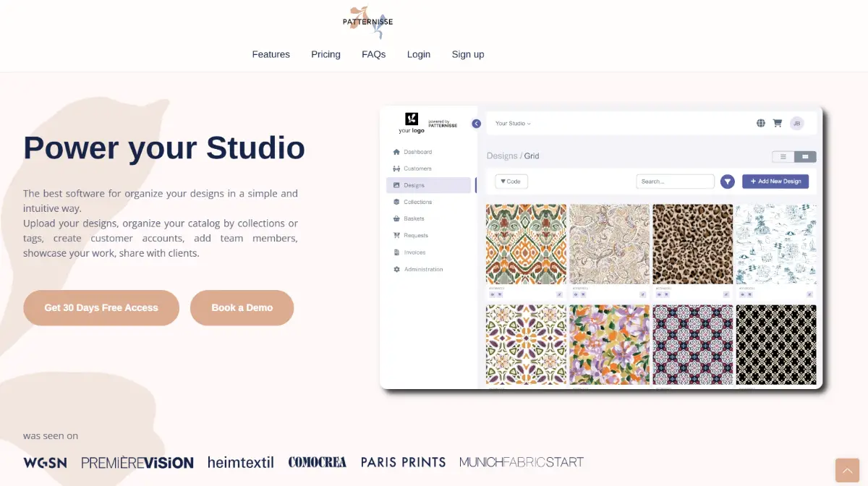
Task: Switch to list view toggle
Action: (783, 157)
